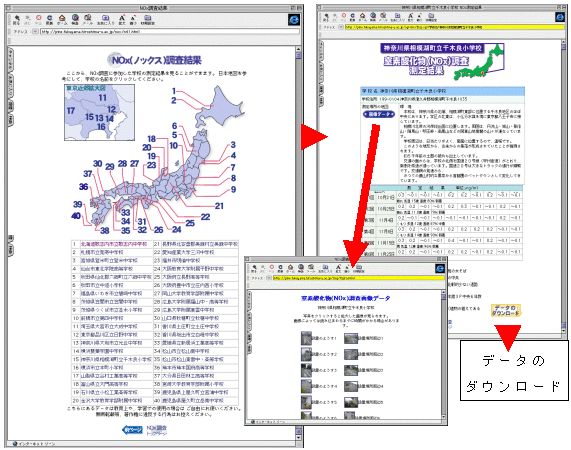Image resolution: width=571 pixels, height=450 pixels.
Task: Click address field in left browser window
Action: (x=170, y=32)
